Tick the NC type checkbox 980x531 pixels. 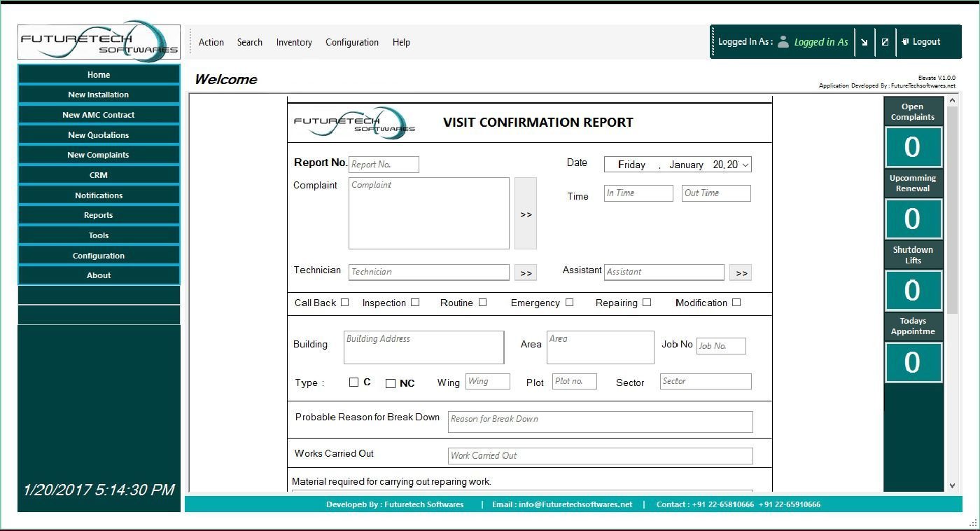tap(391, 383)
